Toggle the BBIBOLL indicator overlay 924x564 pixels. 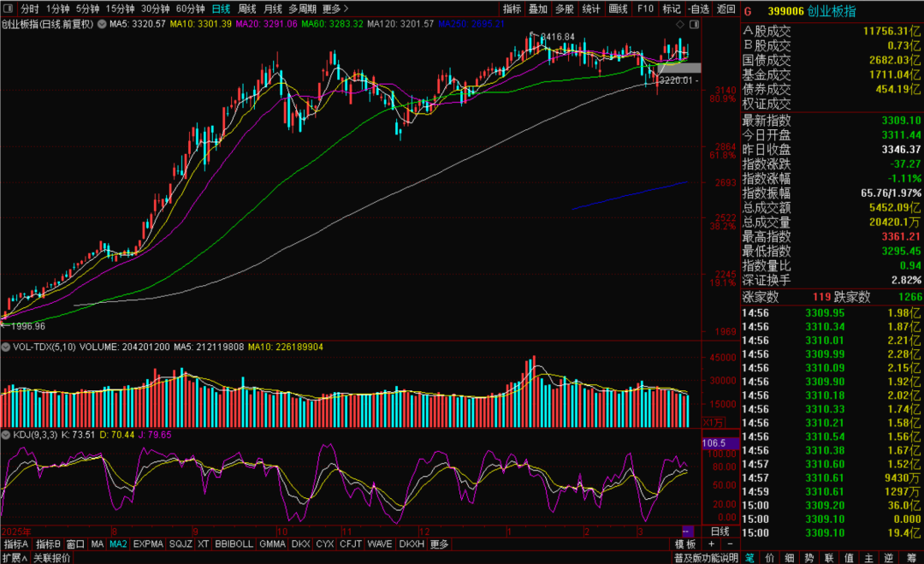coord(234,544)
